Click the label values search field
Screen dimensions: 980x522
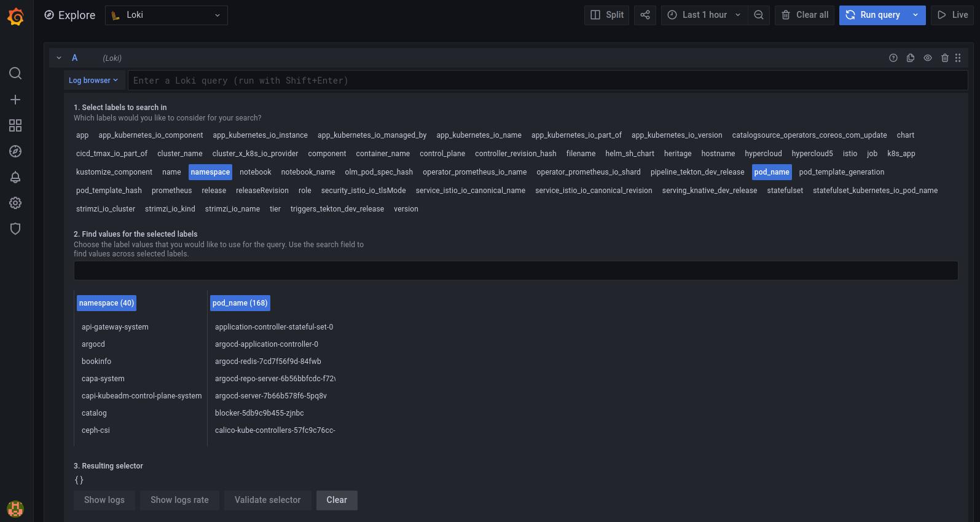pos(515,271)
